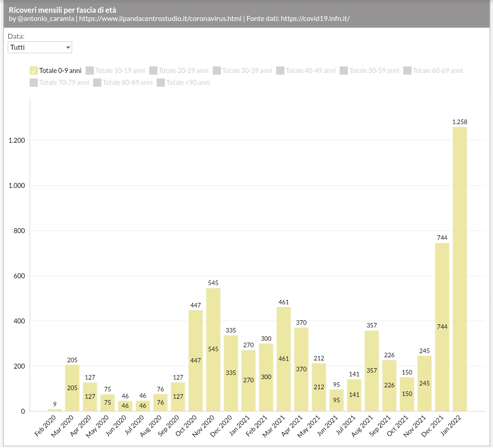Select the Jun 2021 bar labeled 95

(x=336, y=401)
